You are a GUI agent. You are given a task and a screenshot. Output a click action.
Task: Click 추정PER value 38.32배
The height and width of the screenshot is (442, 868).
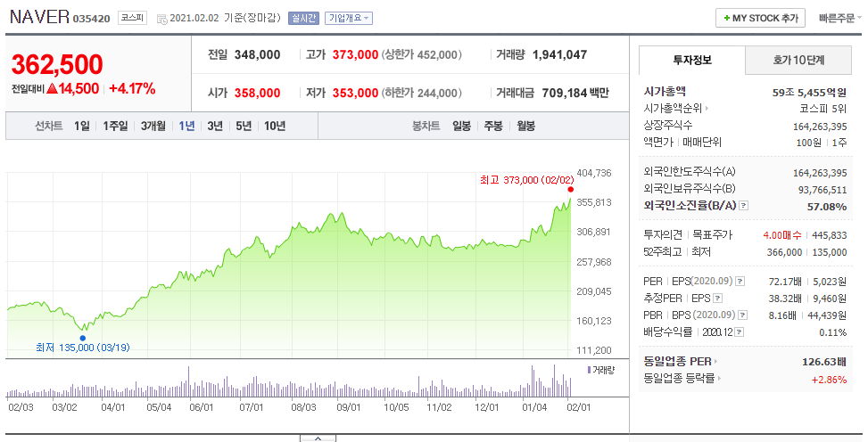[x=785, y=299]
